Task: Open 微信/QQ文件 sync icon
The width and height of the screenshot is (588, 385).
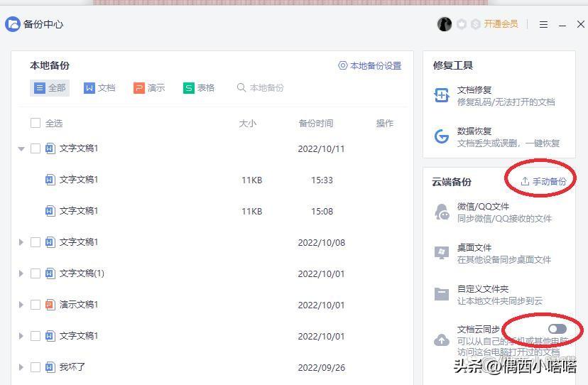Action: tap(442, 212)
